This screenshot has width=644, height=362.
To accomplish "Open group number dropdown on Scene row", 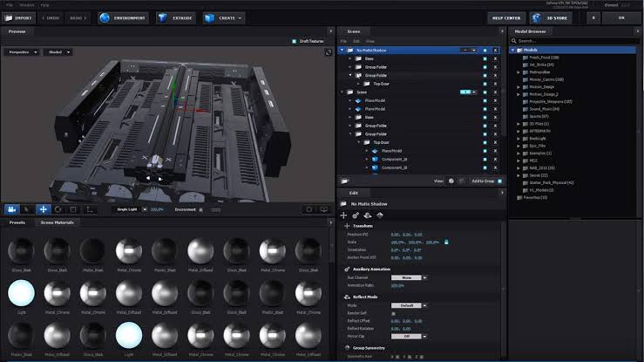I will point(473,92).
